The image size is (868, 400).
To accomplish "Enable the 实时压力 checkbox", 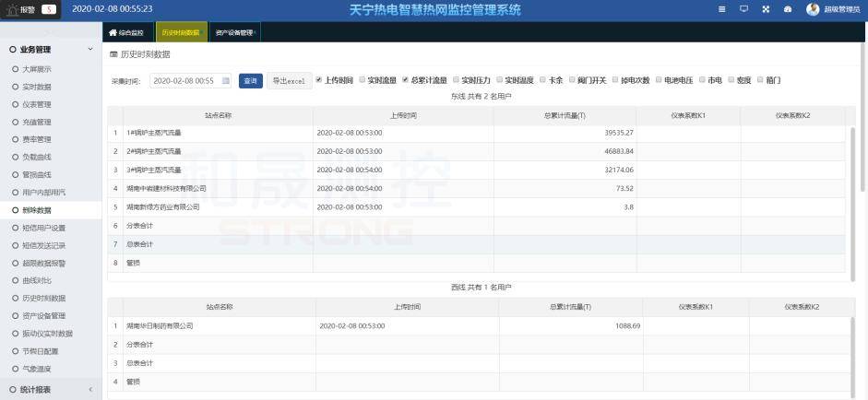I will [457, 79].
